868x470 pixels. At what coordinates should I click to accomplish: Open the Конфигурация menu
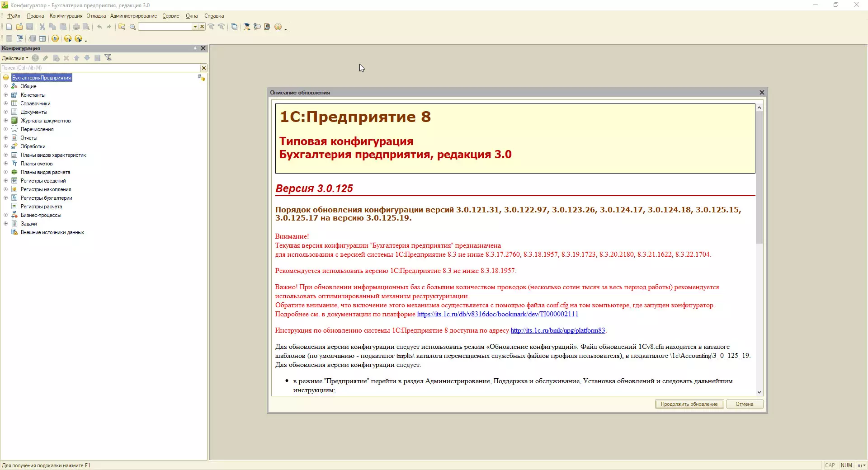[x=66, y=16]
